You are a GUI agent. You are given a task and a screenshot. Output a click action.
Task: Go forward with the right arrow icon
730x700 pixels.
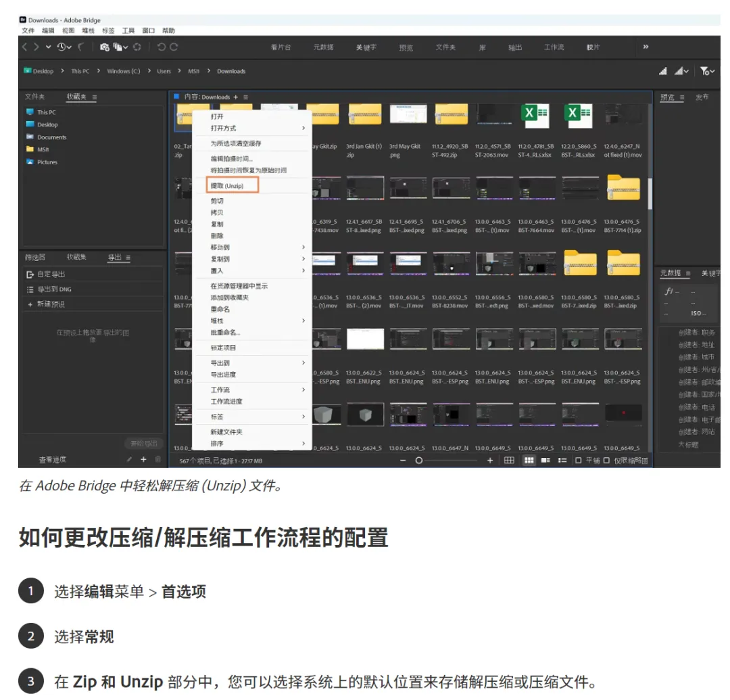(36, 47)
